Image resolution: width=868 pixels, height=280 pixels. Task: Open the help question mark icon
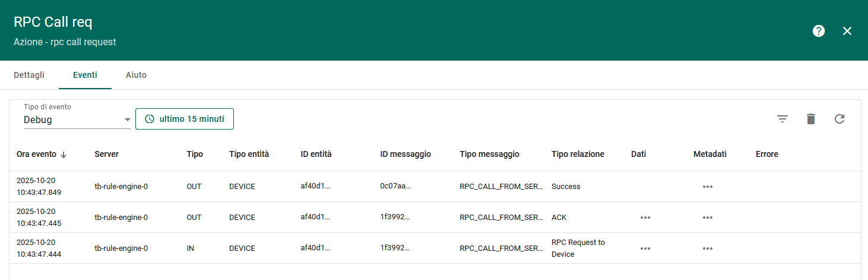point(819,31)
